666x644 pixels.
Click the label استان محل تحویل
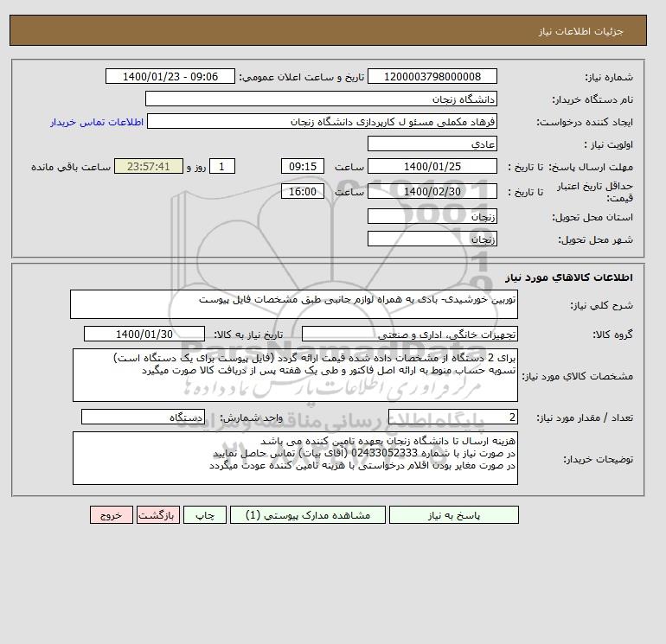(x=592, y=217)
